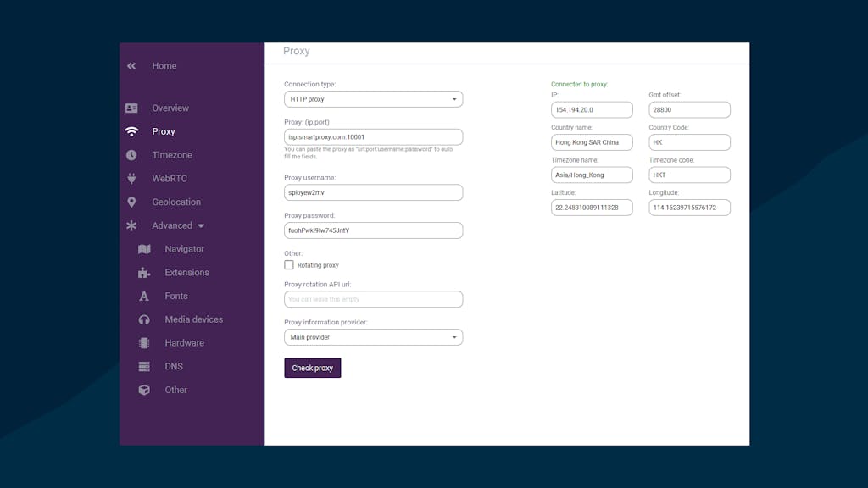Collapse the Advanced section arrow
Viewport: 868px width, 488px height.
[201, 225]
